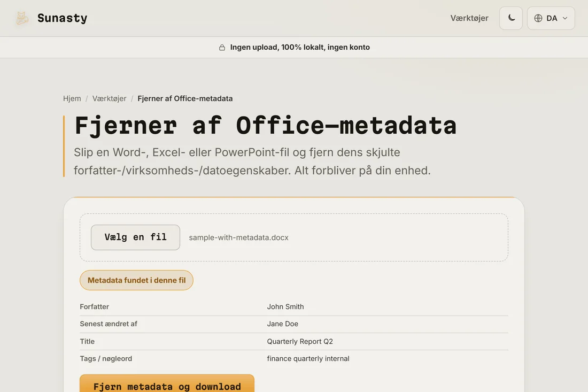The image size is (588, 392).
Task: Select the Tags / nøgleord label
Action: tap(106, 359)
